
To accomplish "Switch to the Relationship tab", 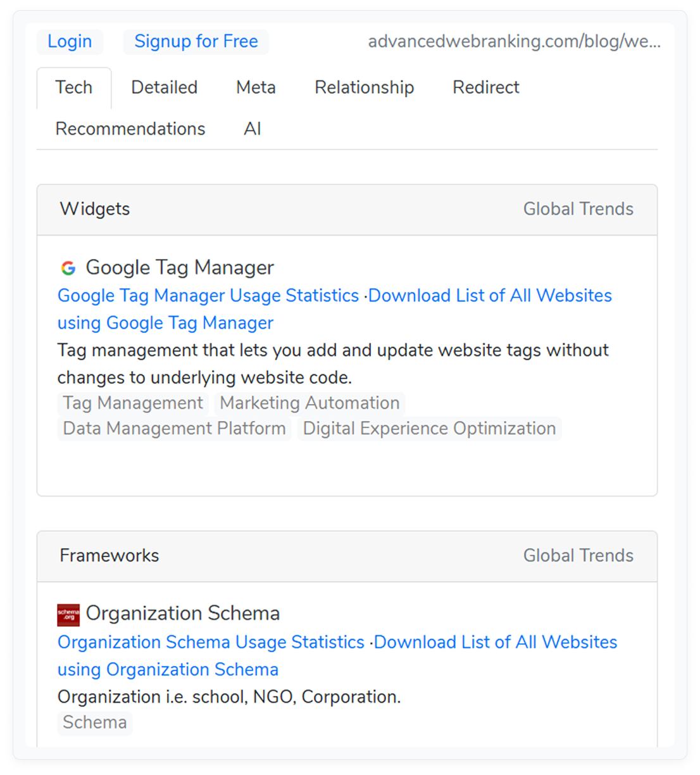I will coord(365,87).
